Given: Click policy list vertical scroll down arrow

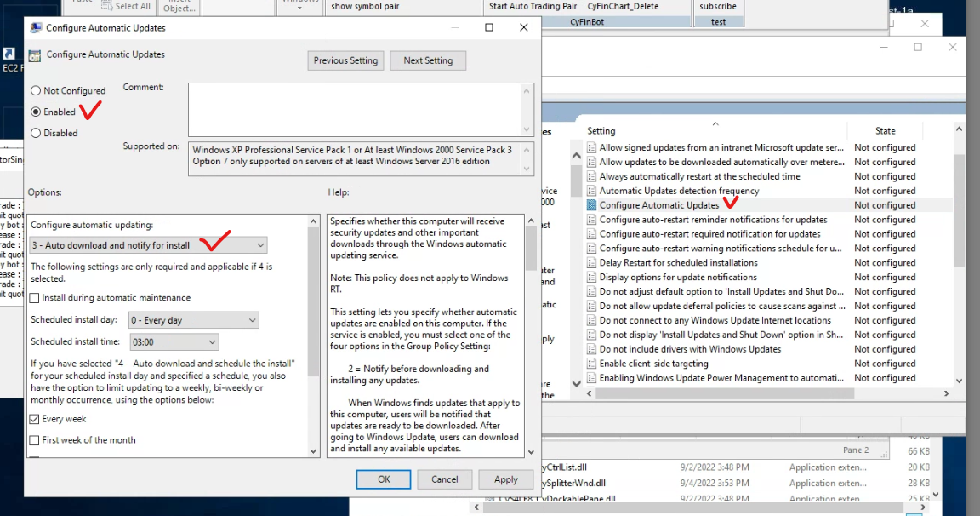Looking at the screenshot, I should (960, 381).
